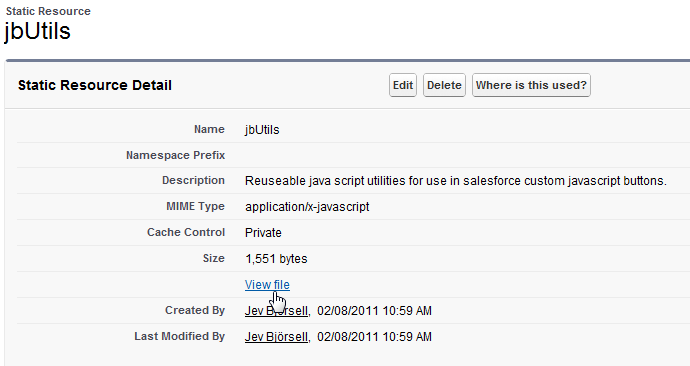Delete this static resource
690x366 pixels.
(444, 85)
